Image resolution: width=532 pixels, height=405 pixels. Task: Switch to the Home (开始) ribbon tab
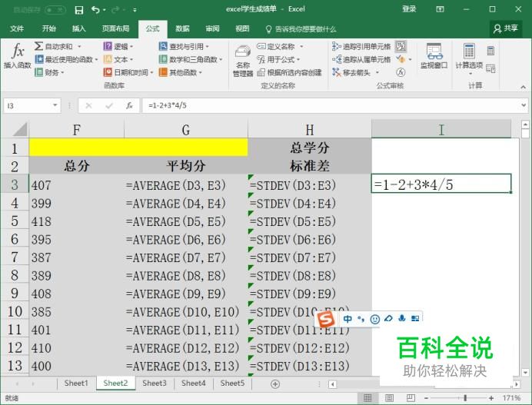(x=48, y=28)
